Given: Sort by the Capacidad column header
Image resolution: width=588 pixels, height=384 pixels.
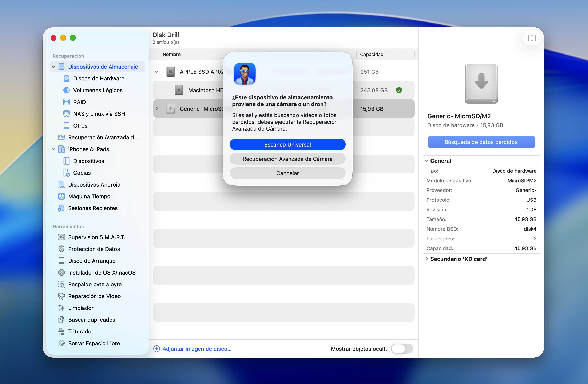Looking at the screenshot, I should pyautogui.click(x=372, y=54).
